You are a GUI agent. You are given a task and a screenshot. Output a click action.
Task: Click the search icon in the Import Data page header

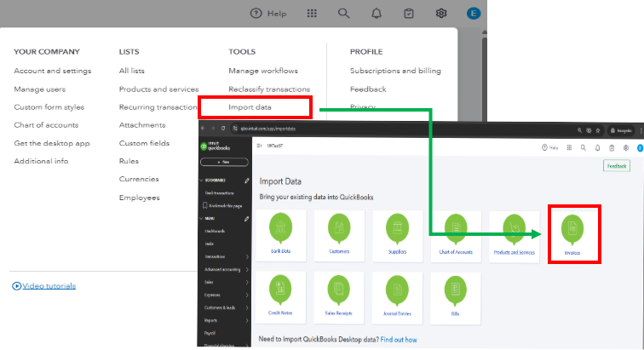tap(584, 148)
